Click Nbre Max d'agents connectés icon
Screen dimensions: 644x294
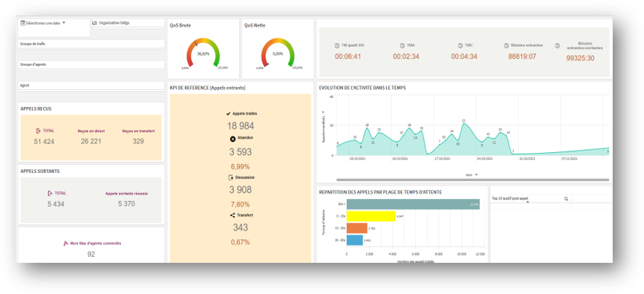65,244
